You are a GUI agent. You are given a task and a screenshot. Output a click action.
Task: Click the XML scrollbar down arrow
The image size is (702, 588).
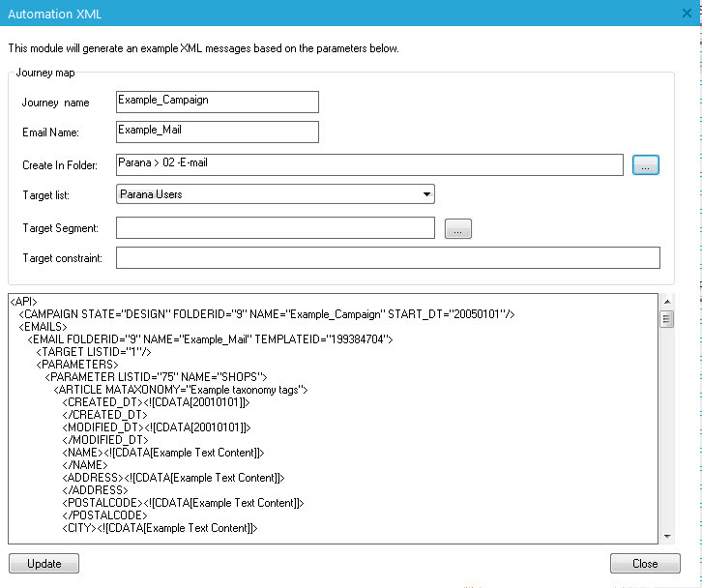(x=666, y=536)
